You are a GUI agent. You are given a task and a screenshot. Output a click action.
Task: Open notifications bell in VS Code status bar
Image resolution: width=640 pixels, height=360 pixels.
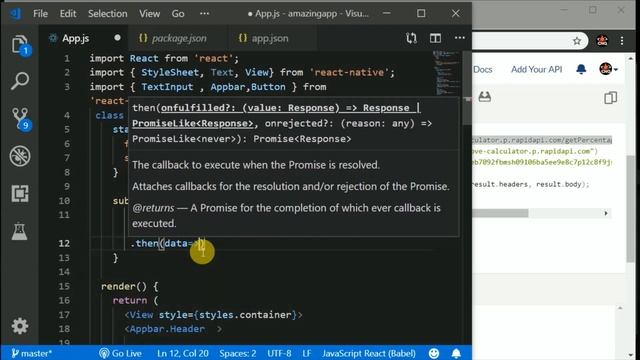[456, 353]
